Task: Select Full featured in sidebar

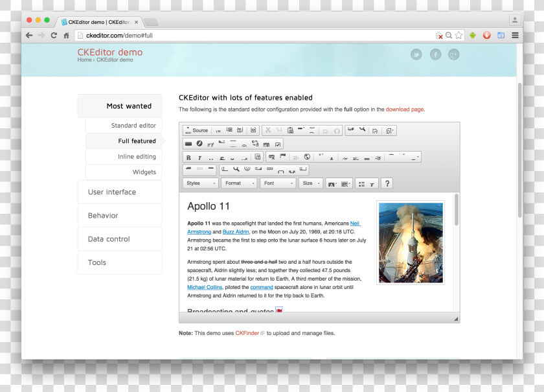Action: 124,141
